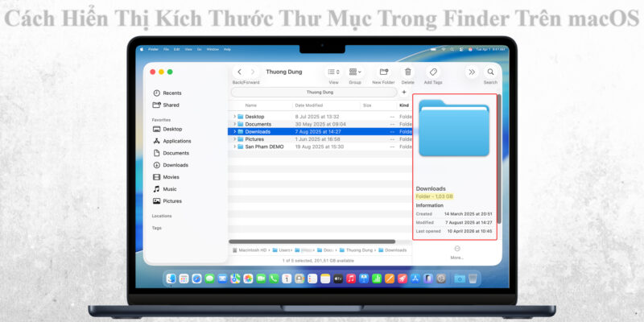644x322 pixels.
Task: Open the Add Tags toolbar icon
Action: point(433,72)
